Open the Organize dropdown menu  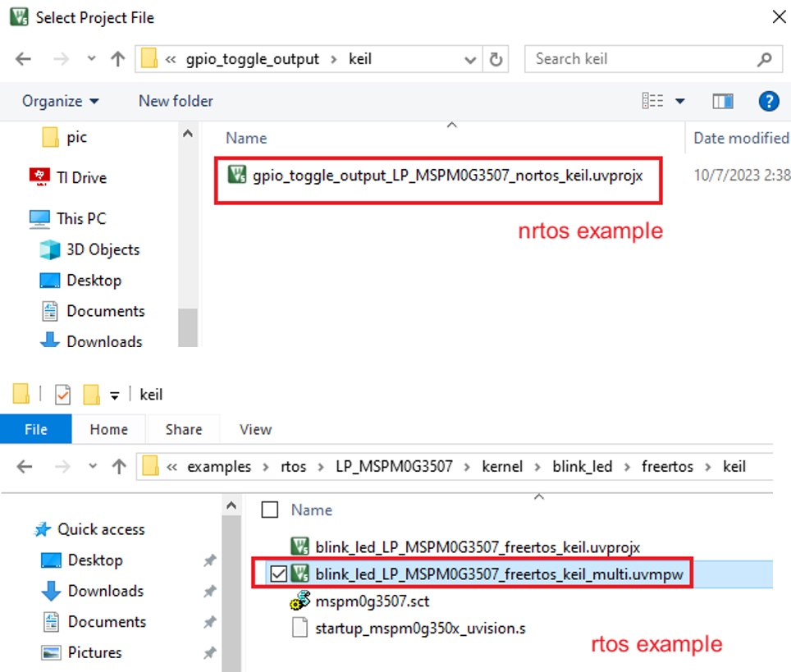click(x=61, y=101)
